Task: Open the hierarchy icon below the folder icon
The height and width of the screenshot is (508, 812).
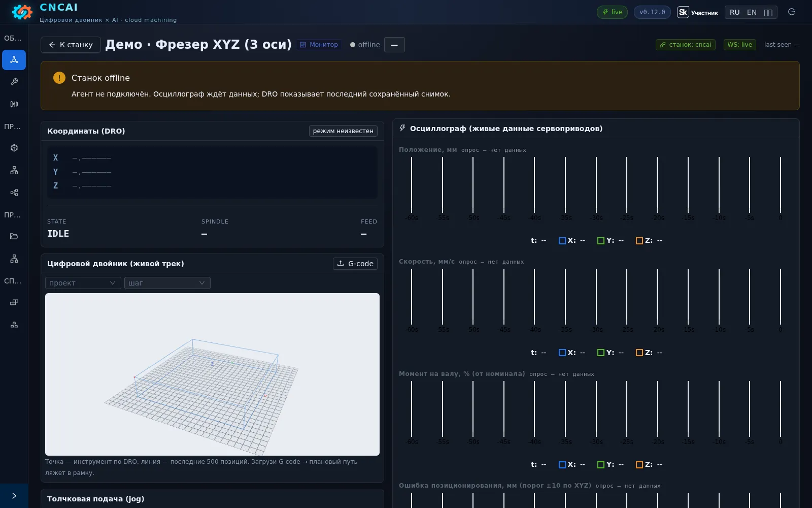Action: tap(14, 259)
